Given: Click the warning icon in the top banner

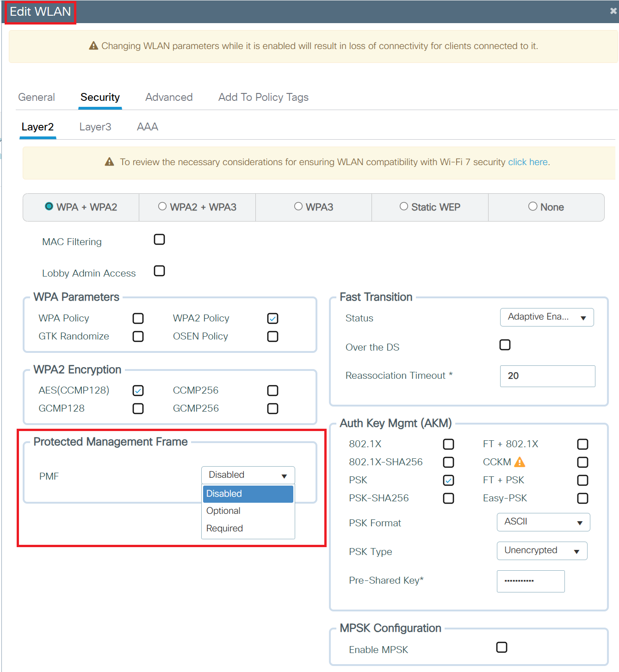Looking at the screenshot, I should 93,46.
